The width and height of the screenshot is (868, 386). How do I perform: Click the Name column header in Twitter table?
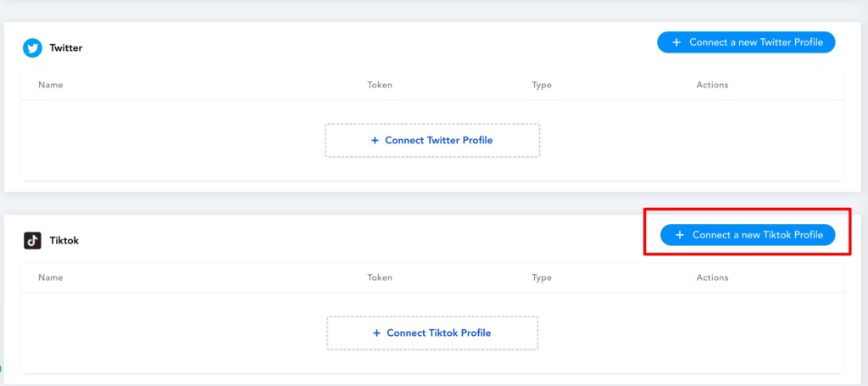click(50, 86)
